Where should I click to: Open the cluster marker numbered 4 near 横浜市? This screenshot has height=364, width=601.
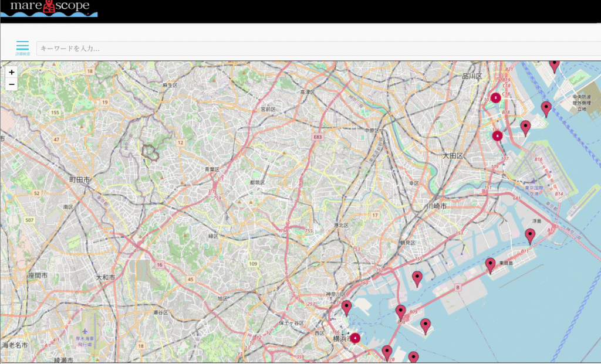pyautogui.click(x=355, y=338)
